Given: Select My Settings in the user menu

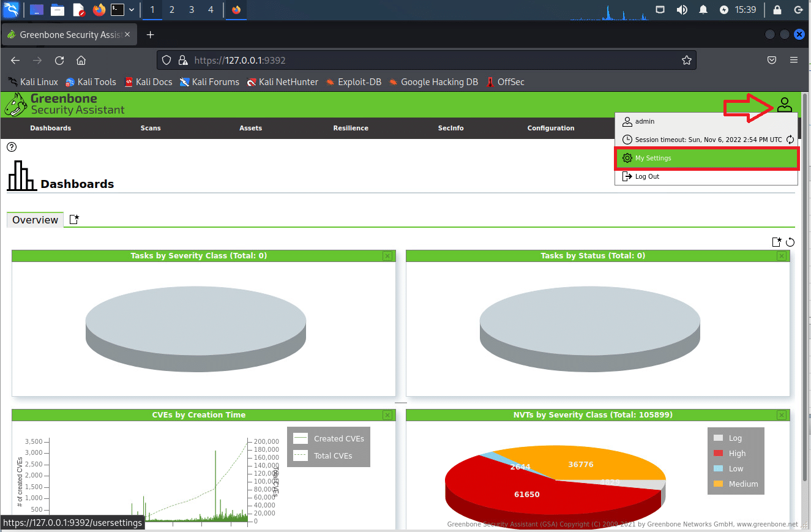Looking at the screenshot, I should click(707, 158).
